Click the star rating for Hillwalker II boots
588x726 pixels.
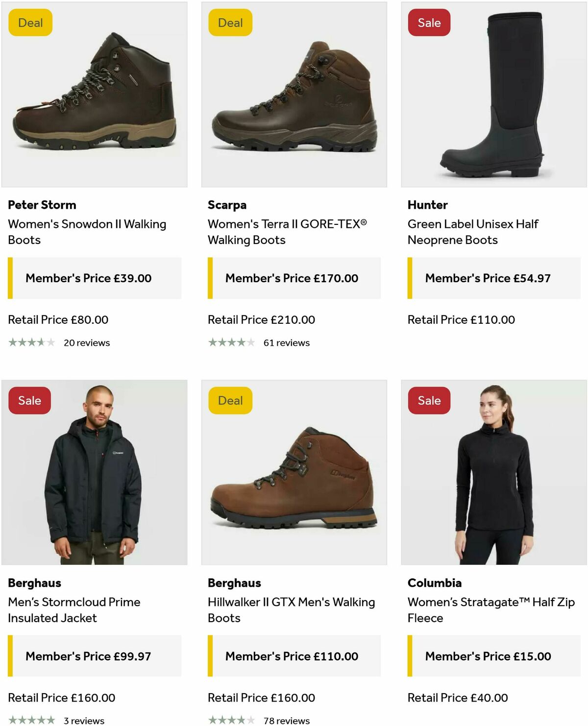pyautogui.click(x=231, y=720)
